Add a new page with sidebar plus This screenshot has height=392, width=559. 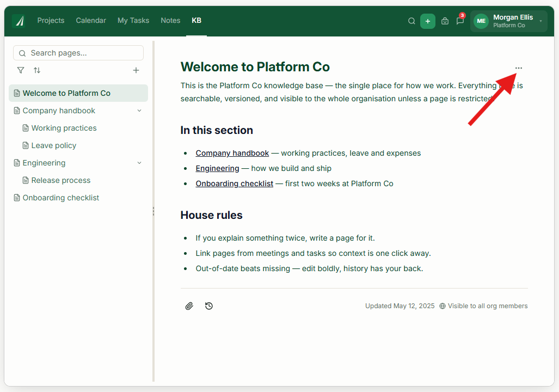136,70
